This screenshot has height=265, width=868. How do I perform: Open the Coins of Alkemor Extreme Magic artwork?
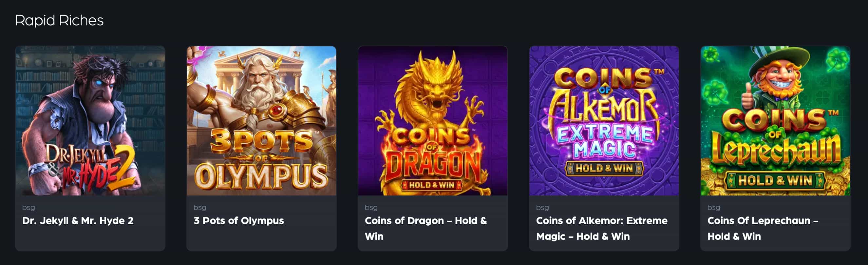click(604, 120)
